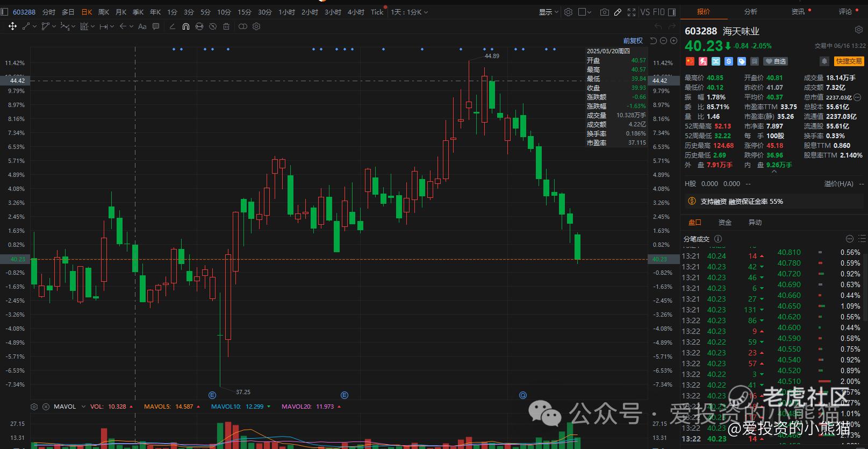Switch to the 分时 intraday chart tab
The height and width of the screenshot is (449, 868).
coord(48,12)
